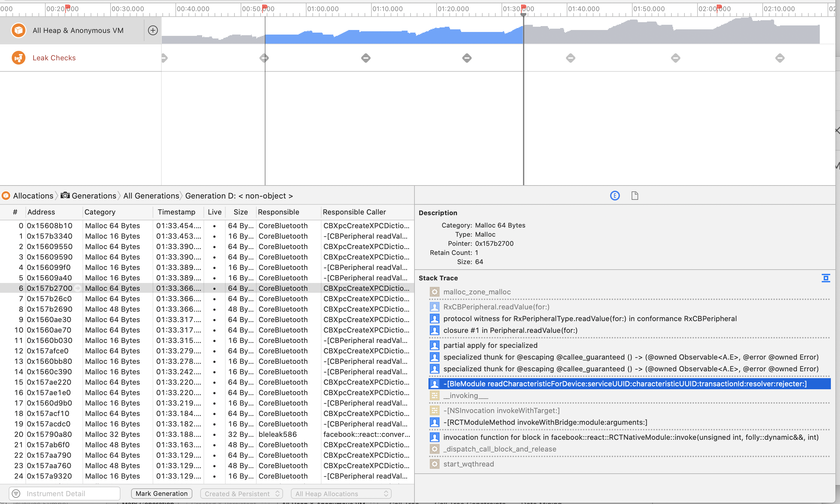
Task: Click the All Heap & Anonymous VM cube icon
Action: [19, 30]
